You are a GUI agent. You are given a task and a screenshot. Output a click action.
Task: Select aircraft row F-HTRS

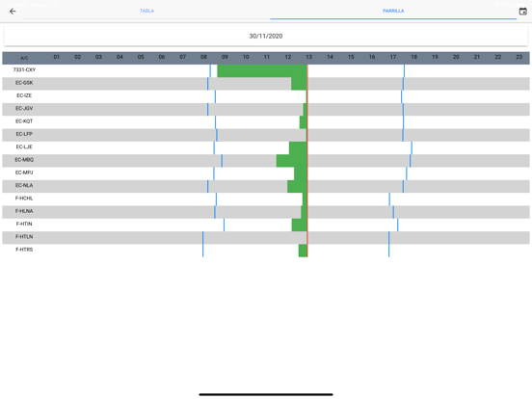[266, 251]
